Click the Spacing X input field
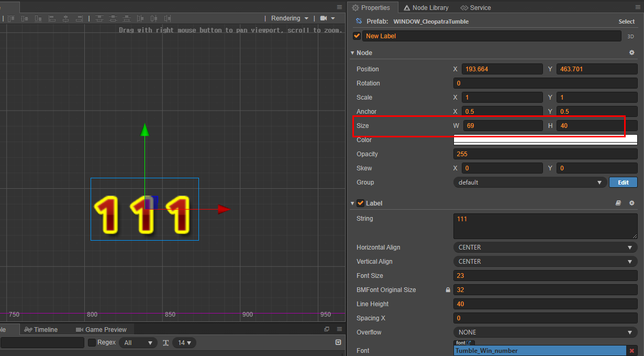 (x=545, y=318)
